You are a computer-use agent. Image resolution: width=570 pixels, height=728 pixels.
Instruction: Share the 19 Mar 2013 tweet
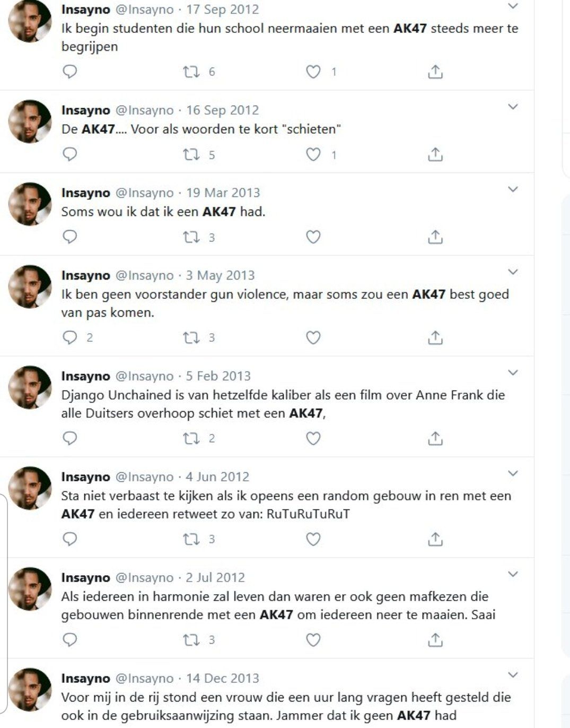tap(435, 237)
